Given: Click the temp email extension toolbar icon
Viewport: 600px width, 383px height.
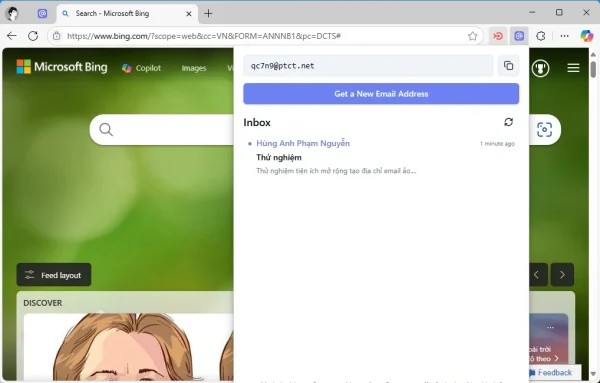Looking at the screenshot, I should point(519,36).
